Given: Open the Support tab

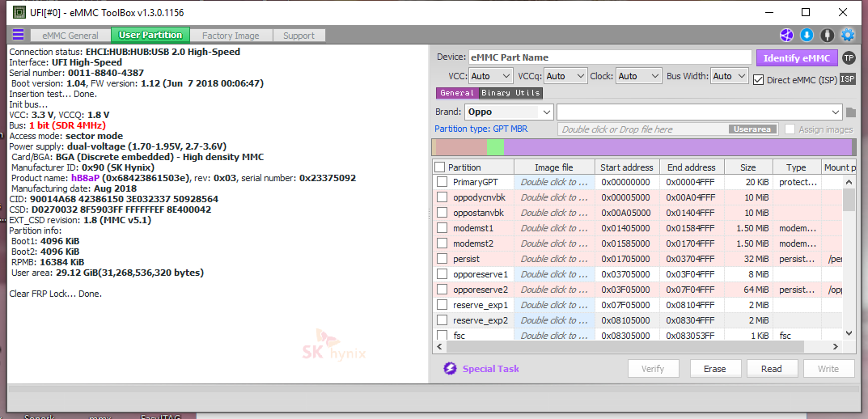Looking at the screenshot, I should coord(299,36).
